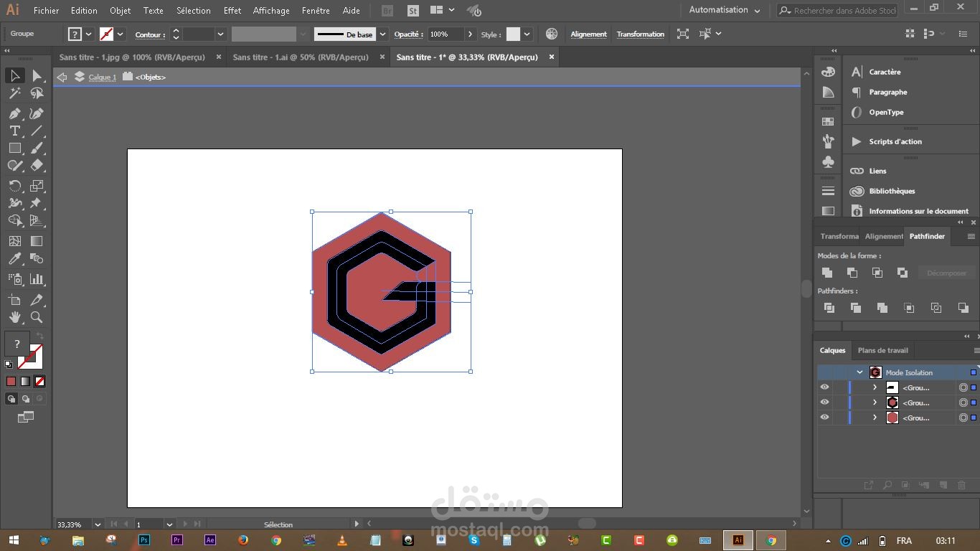Viewport: 980px width, 551px height.
Task: Open the Opacité value flyout arrow
Action: click(470, 34)
